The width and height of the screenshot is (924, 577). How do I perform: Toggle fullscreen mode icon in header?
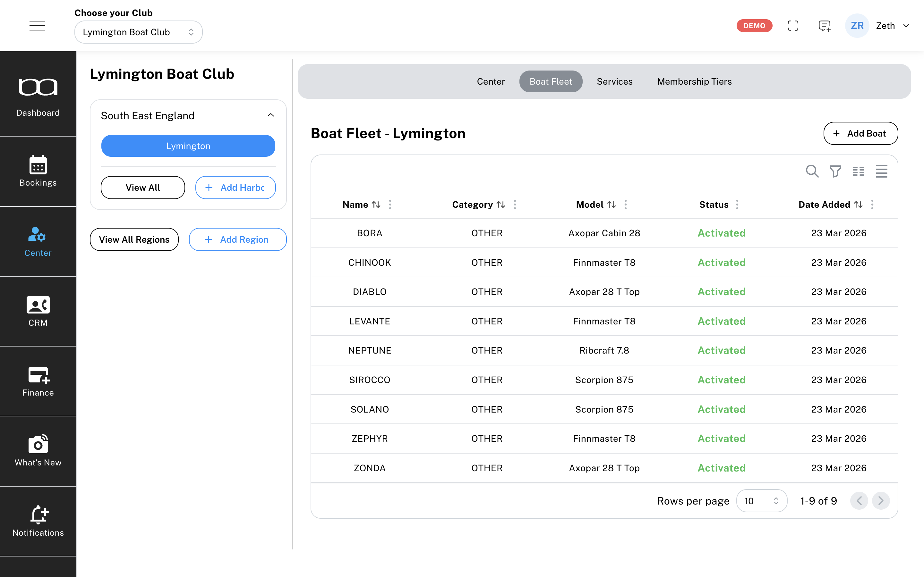(x=793, y=26)
